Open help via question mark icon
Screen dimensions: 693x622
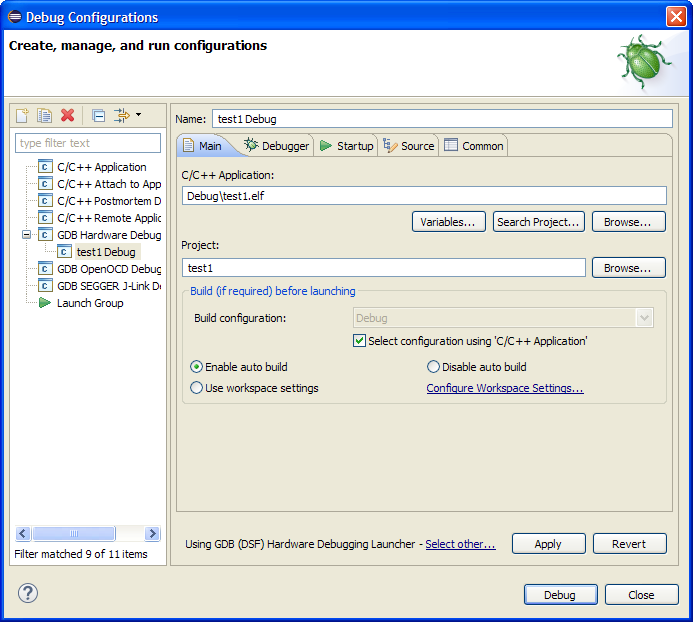tap(28, 593)
